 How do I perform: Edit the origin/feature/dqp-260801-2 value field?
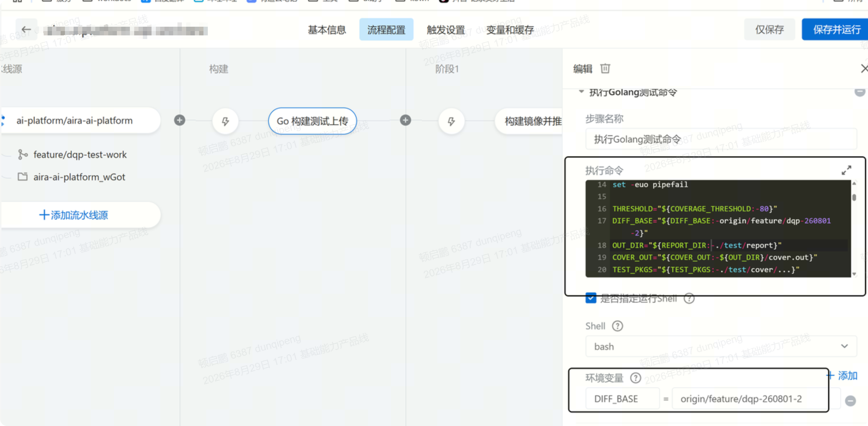pyautogui.click(x=756, y=399)
